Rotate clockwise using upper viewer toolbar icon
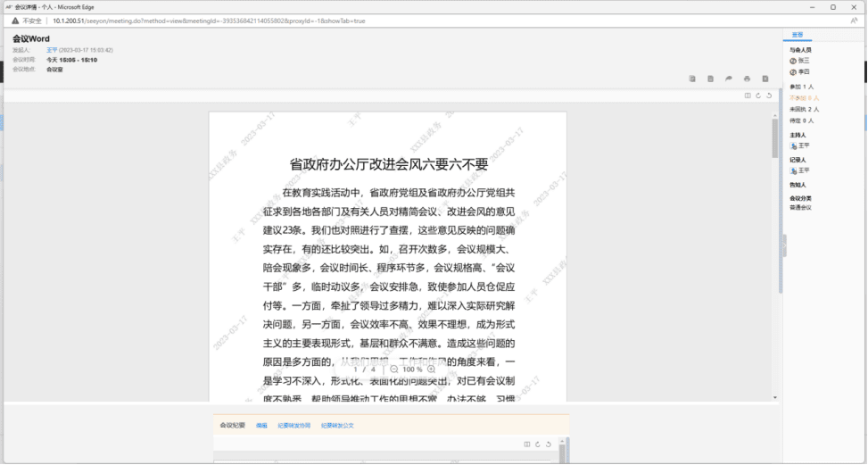 pos(758,95)
